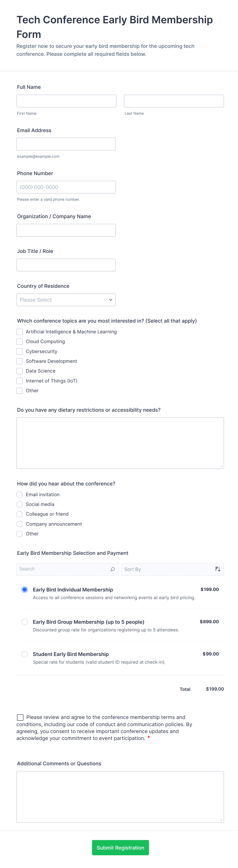The height and width of the screenshot is (868, 238).
Task: Select Social media as how you heard
Action: pyautogui.click(x=19, y=504)
